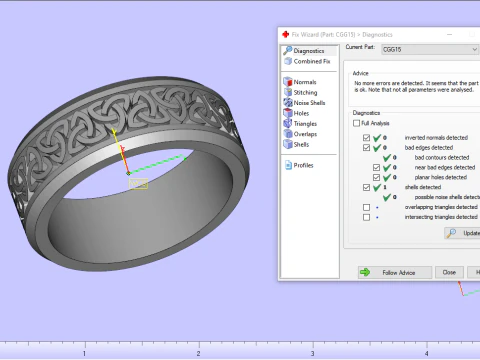Click the green checkmark beside inverted normals

point(377,138)
